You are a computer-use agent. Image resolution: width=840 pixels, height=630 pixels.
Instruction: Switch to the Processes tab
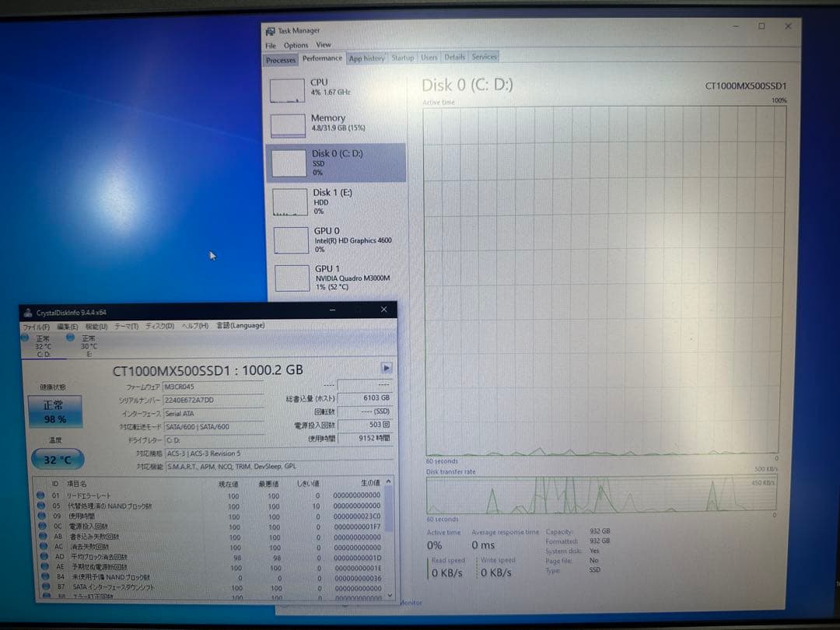(280, 59)
